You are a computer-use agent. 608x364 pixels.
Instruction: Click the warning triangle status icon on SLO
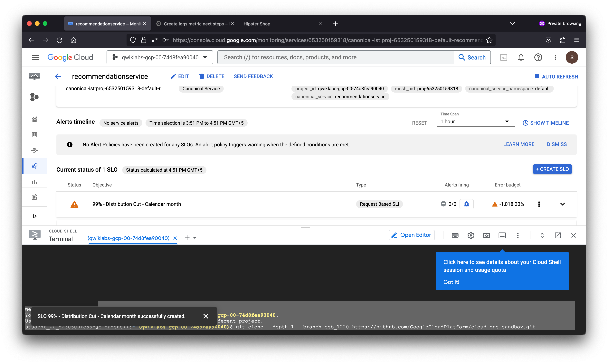[74, 204]
